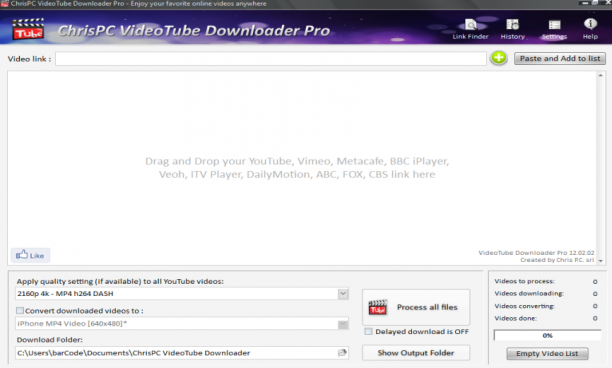This screenshot has height=368, width=612.
Task: Enable Convert downloaded videos to checkbox
Action: tap(20, 311)
